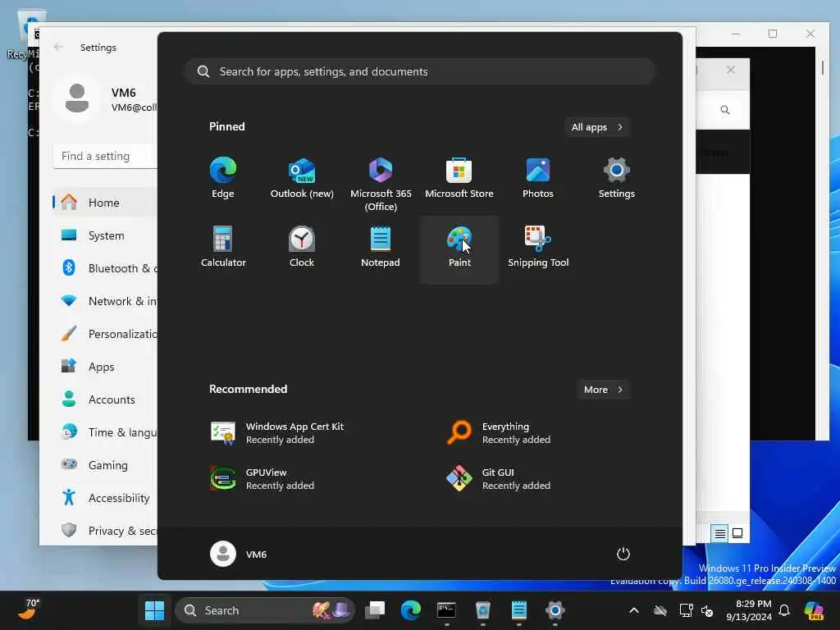Open notification center bell icon
The width and height of the screenshot is (840, 630).
784,610
